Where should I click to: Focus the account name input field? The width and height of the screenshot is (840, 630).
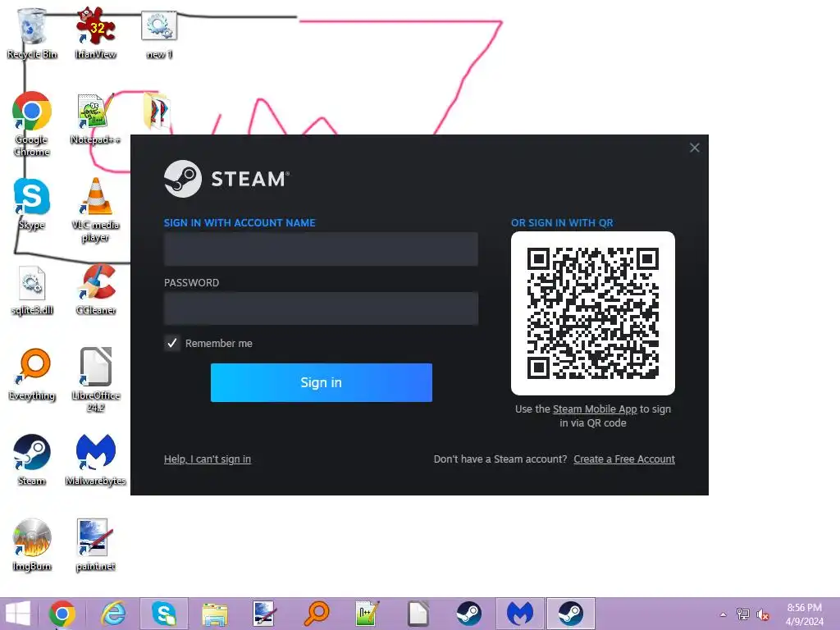tap(321, 249)
